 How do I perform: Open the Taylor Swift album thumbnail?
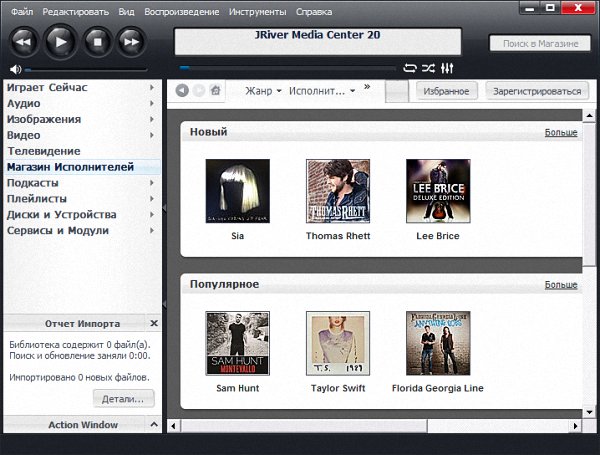[337, 343]
